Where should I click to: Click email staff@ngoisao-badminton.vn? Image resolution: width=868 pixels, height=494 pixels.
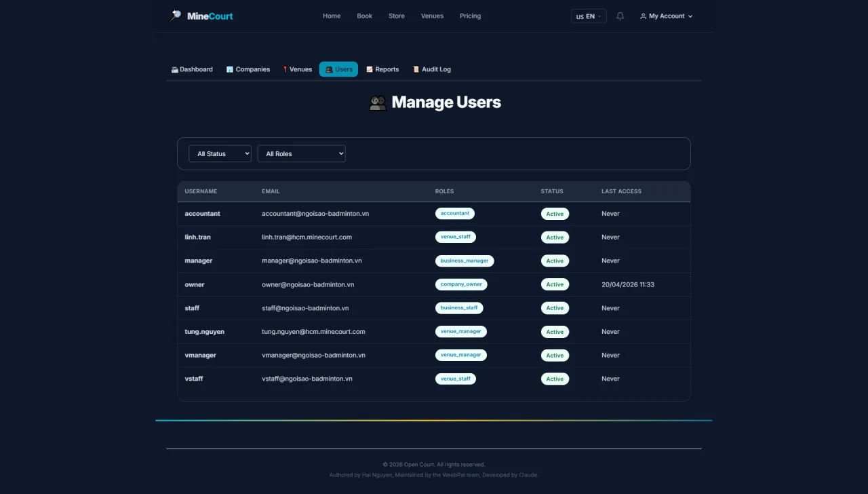pyautogui.click(x=305, y=308)
